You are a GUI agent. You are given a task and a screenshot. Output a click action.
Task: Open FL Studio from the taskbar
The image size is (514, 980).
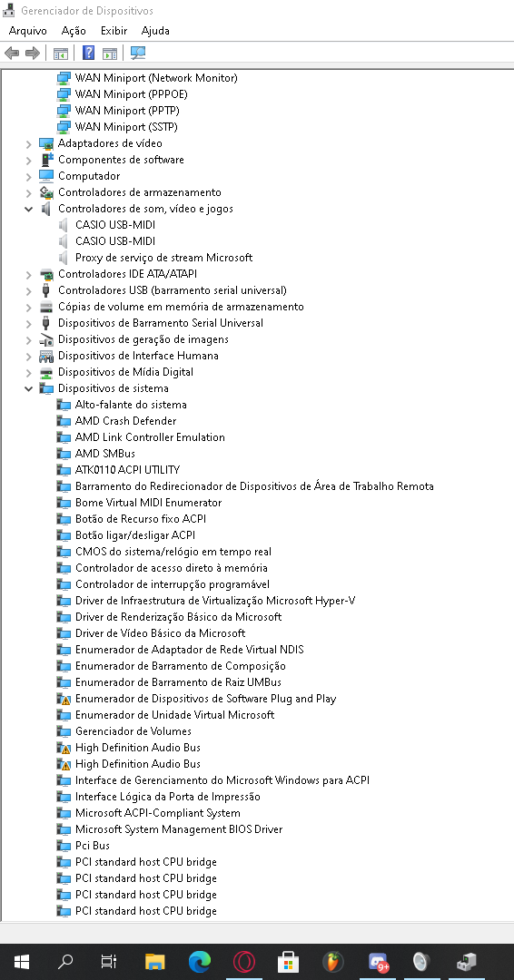[333, 961]
